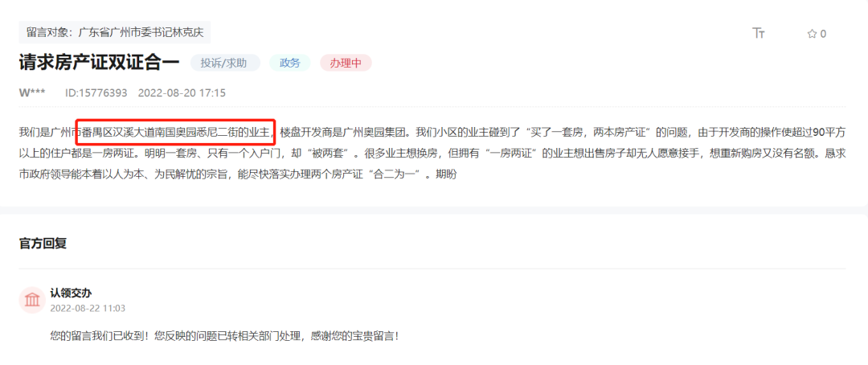Click the message ID:15776393

pyautogui.click(x=96, y=93)
